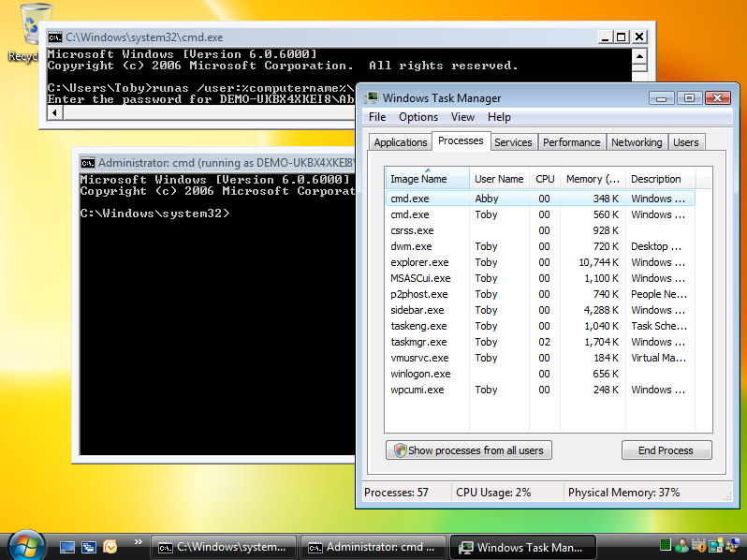This screenshot has width=747, height=560.
Task: Sort processes by CPU column
Action: click(x=545, y=179)
